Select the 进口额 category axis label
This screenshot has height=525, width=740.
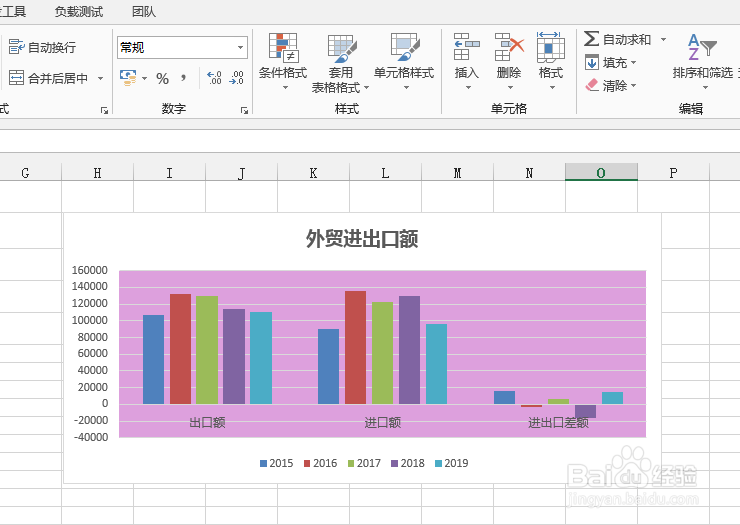click(x=383, y=422)
